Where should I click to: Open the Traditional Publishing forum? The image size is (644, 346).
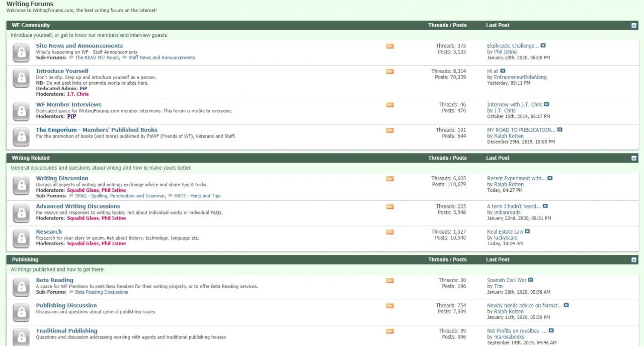pyautogui.click(x=66, y=331)
